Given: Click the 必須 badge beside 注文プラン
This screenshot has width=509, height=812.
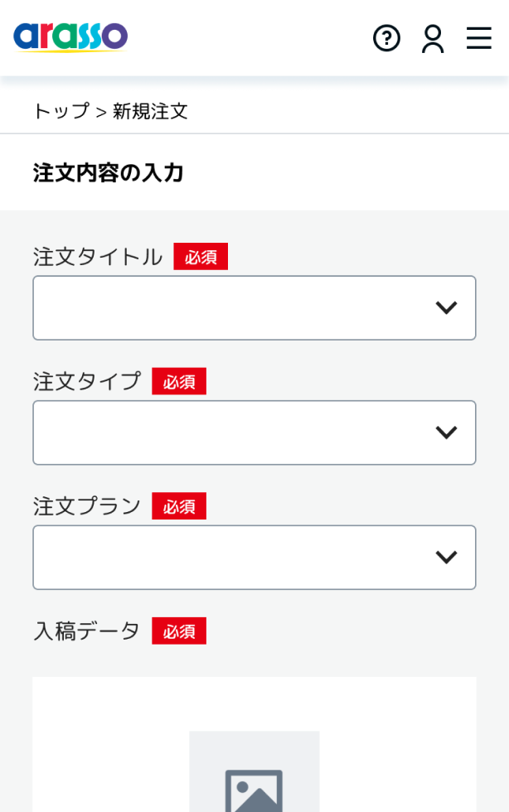Looking at the screenshot, I should click(x=179, y=506).
